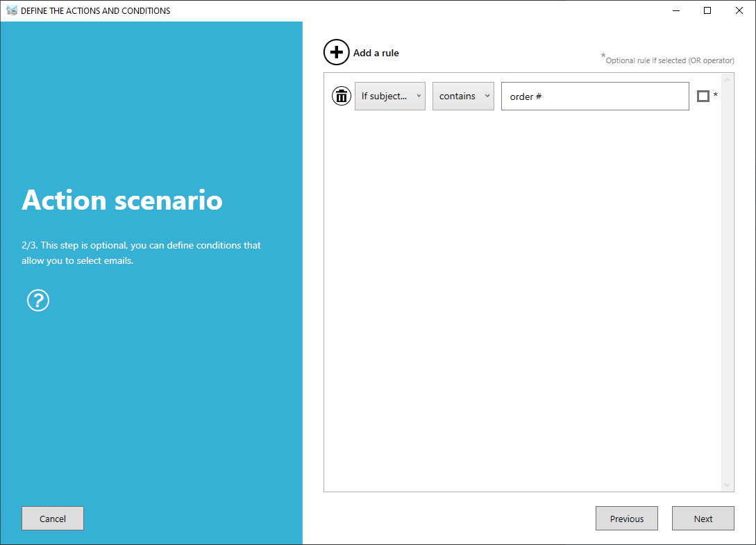Click the app icon in the title bar
This screenshot has height=545, width=756.
(11, 10)
